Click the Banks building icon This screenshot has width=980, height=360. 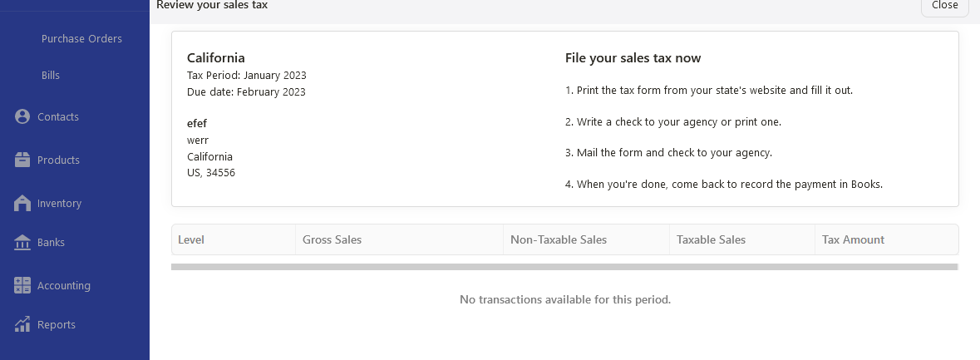[22, 243]
